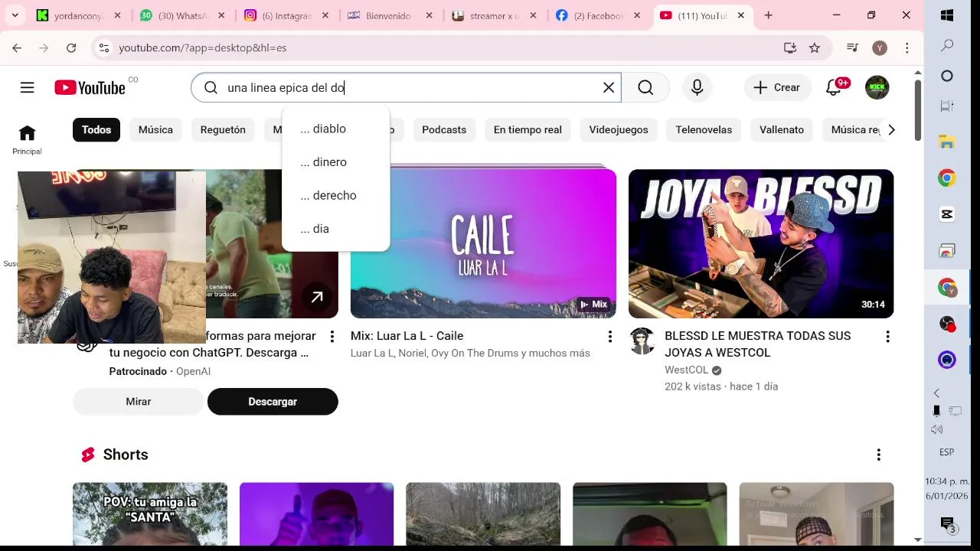The image size is (980, 551).
Task: Install app icon in address bar
Action: (790, 47)
